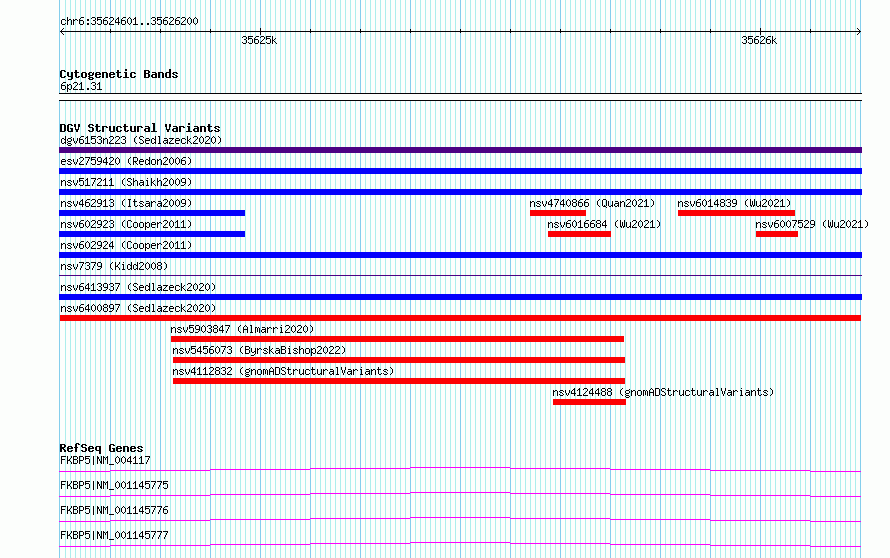Select the red bar under nsv5903847

(x=397, y=339)
